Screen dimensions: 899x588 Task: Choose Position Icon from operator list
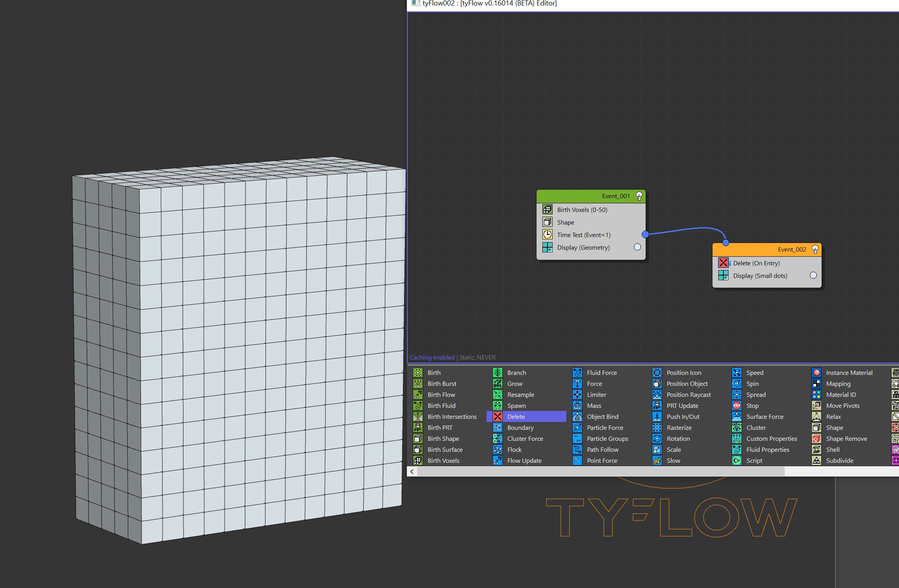click(684, 373)
